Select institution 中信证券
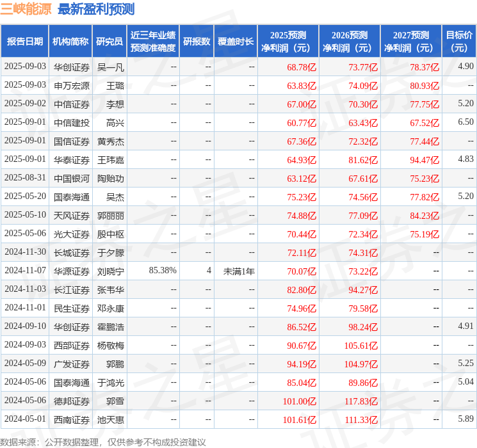 72,104
